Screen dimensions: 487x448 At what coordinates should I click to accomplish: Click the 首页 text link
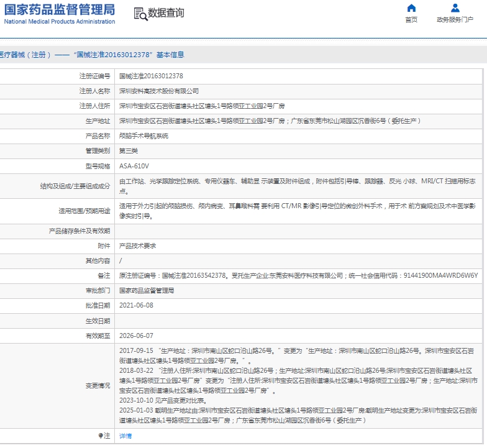tap(411, 20)
